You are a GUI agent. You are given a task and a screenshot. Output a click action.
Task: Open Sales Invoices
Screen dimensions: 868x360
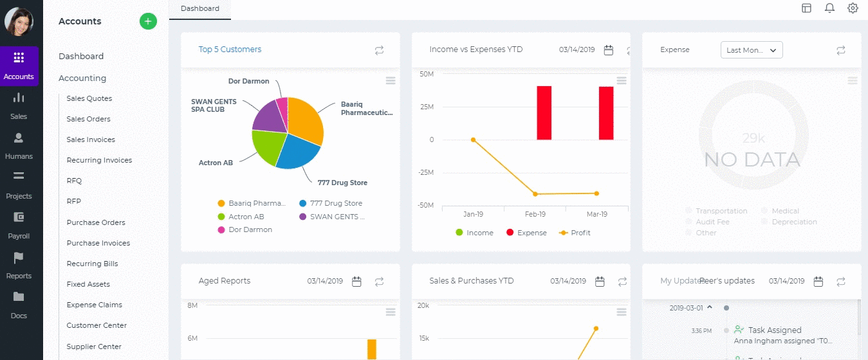click(91, 139)
